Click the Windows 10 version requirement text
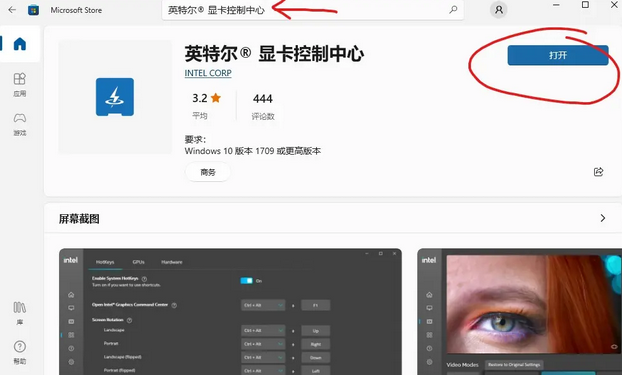 253,151
